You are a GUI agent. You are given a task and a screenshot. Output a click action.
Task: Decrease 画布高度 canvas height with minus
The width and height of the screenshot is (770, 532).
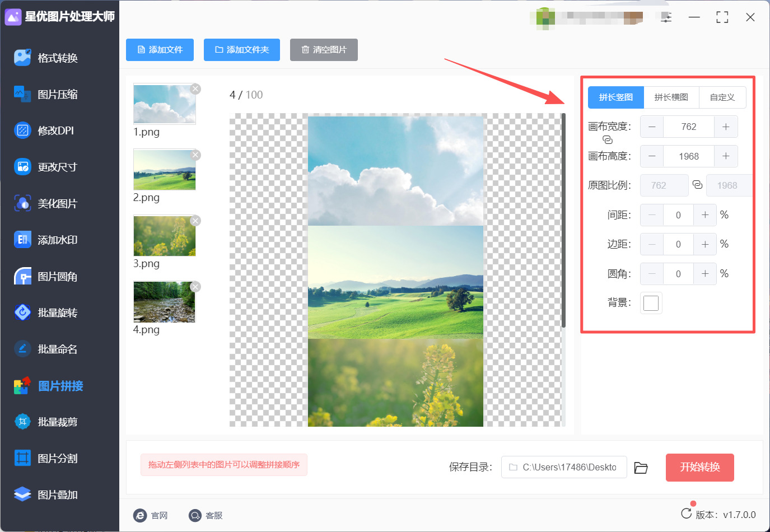(652, 156)
